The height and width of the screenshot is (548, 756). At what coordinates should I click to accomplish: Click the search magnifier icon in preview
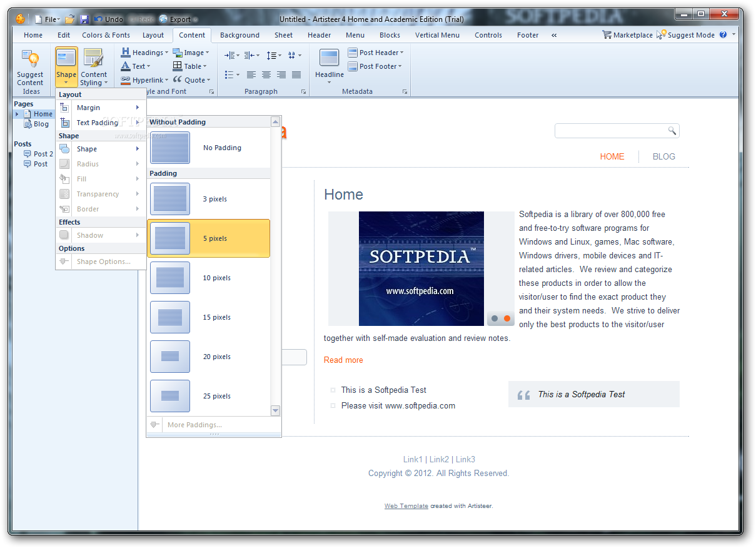672,131
